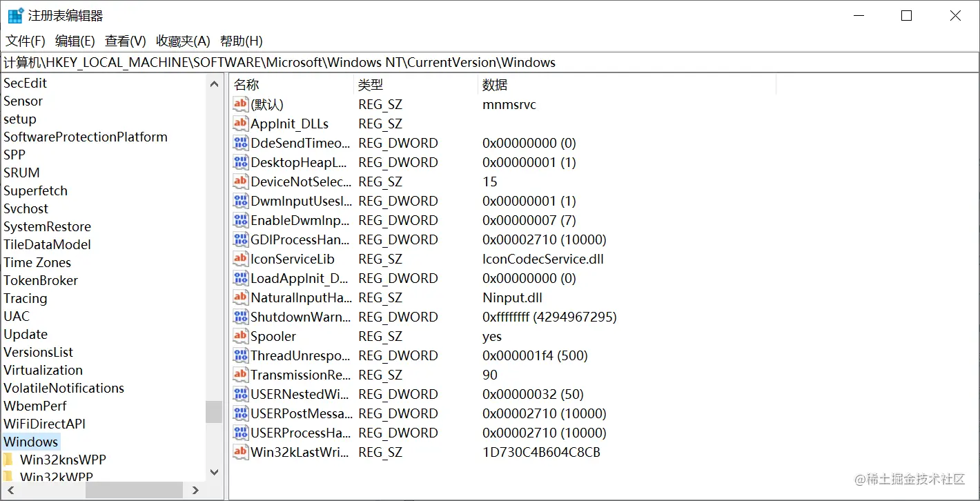Click the GDIProcessHan... DWORD icon
Screen dimensions: 980x501
[x=240, y=239]
